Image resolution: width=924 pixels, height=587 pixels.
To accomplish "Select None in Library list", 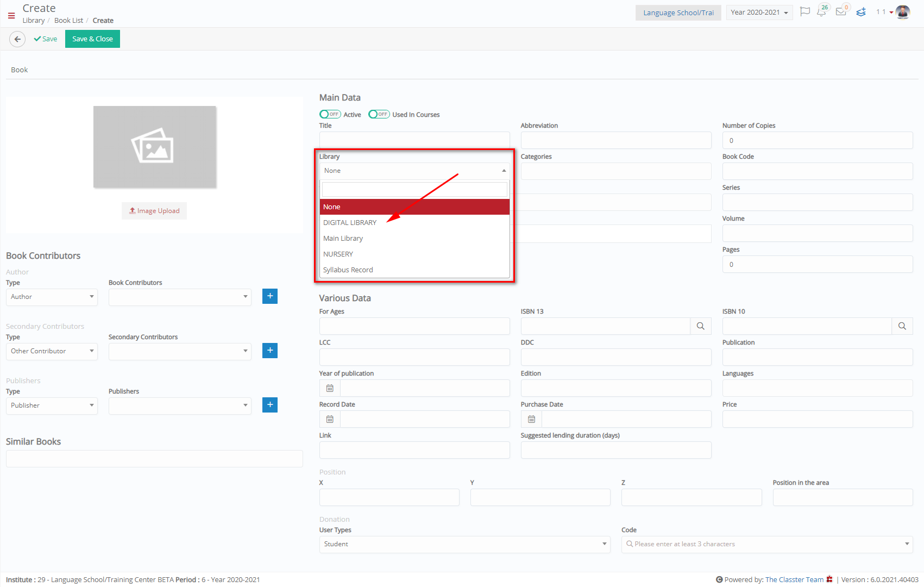I will coord(414,207).
